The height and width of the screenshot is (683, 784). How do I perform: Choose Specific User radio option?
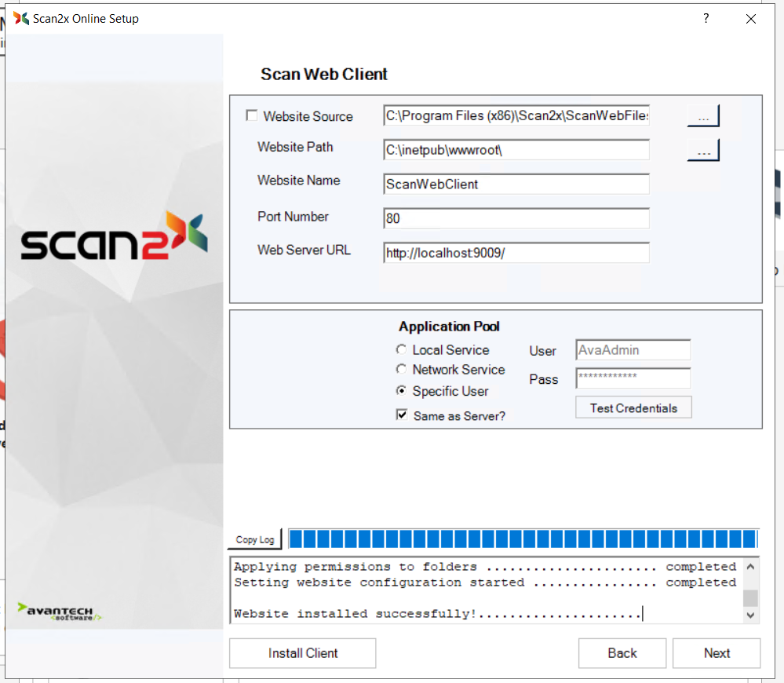(402, 391)
